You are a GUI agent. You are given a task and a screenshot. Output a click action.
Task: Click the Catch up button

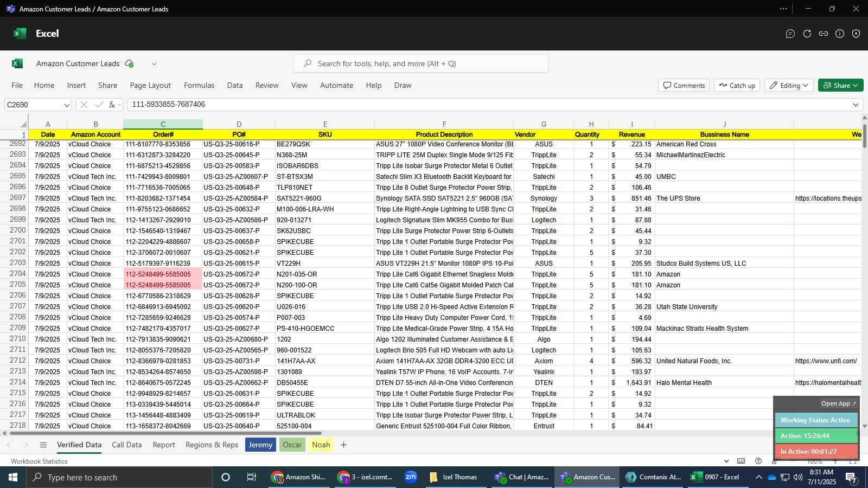pyautogui.click(x=737, y=85)
